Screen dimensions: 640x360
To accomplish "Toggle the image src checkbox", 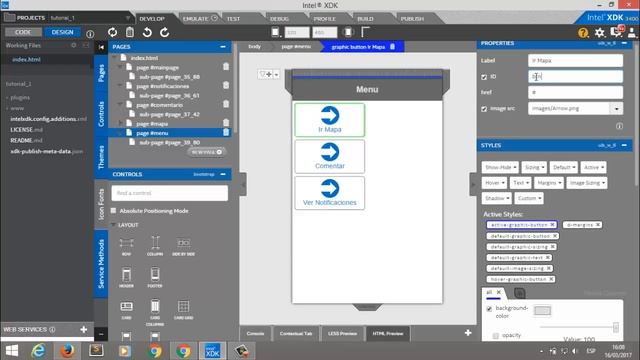I will tap(484, 109).
